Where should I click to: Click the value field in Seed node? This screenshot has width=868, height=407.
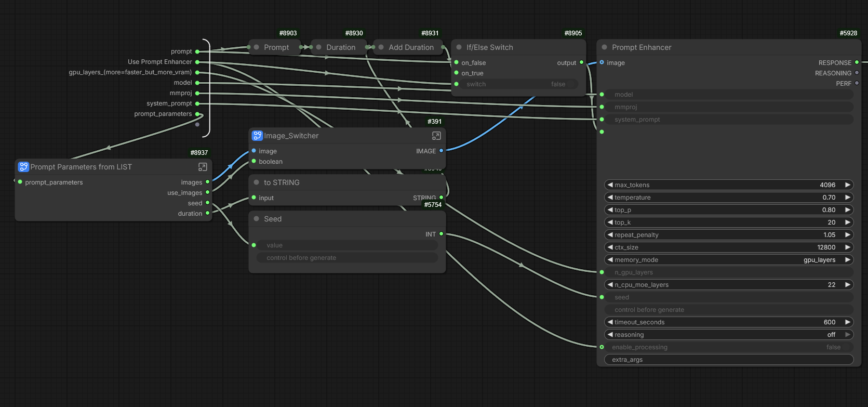point(348,245)
